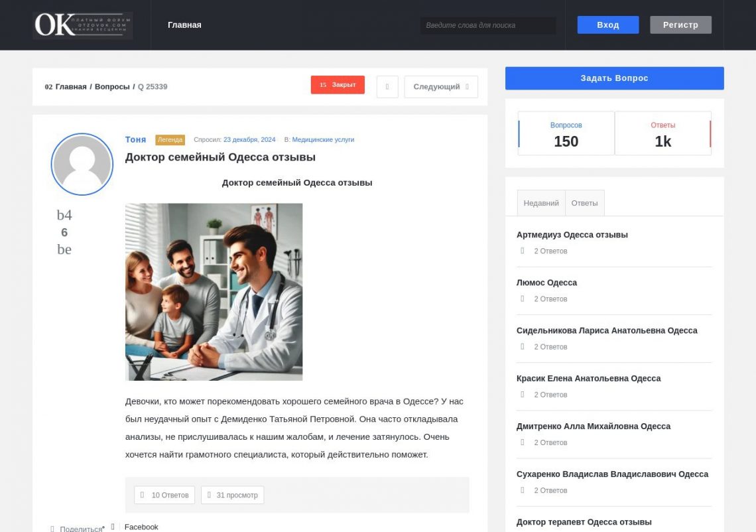756x532 pixels.
Task: Click the vote count 6
Action: point(64,232)
